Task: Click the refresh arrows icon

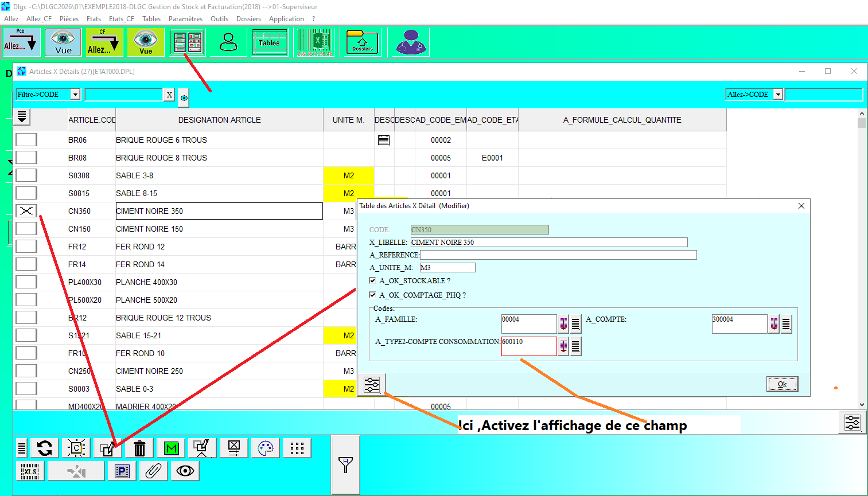Action: pos(45,448)
